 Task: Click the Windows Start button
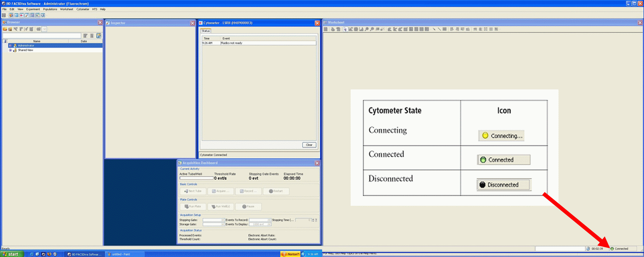[12, 254]
